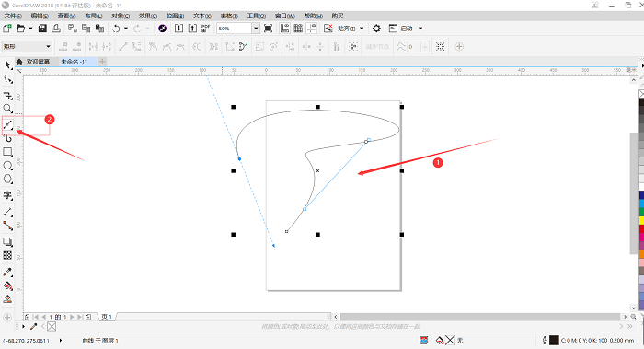Toggle the Show Rulers button
The width and height of the screenshot is (644, 349).
coord(284,29)
